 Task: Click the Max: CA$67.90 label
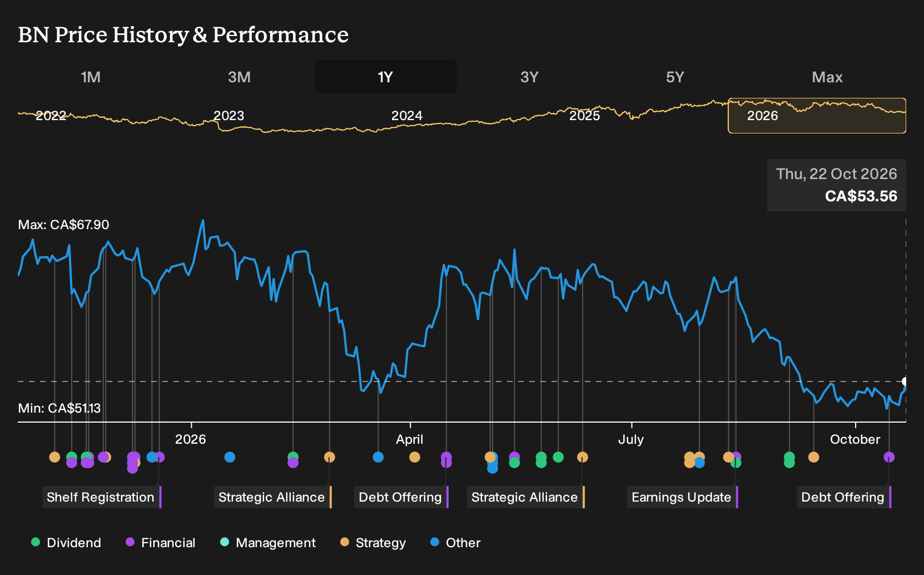(63, 225)
